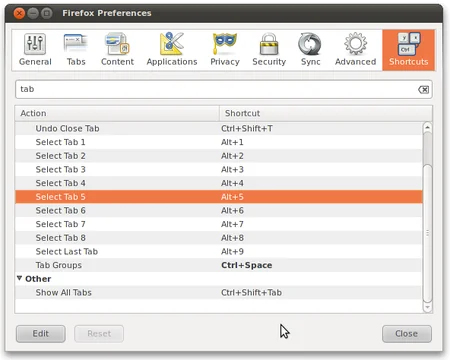
Task: Open the Privacy mask icon pane
Action: click(225, 50)
